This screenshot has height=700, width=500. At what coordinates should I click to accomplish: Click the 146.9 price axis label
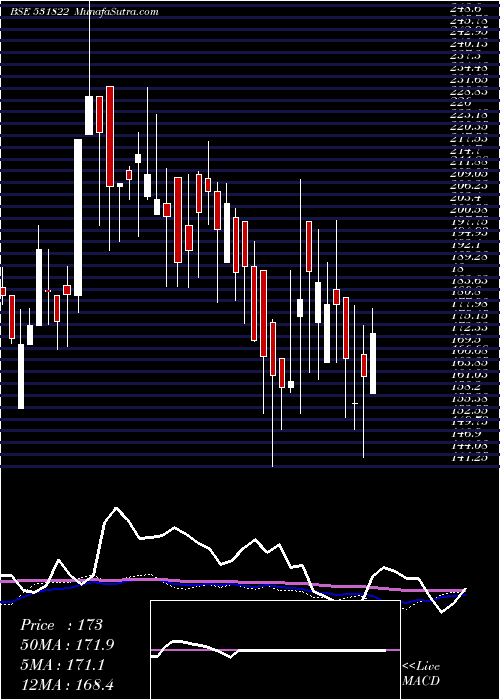coord(466,433)
